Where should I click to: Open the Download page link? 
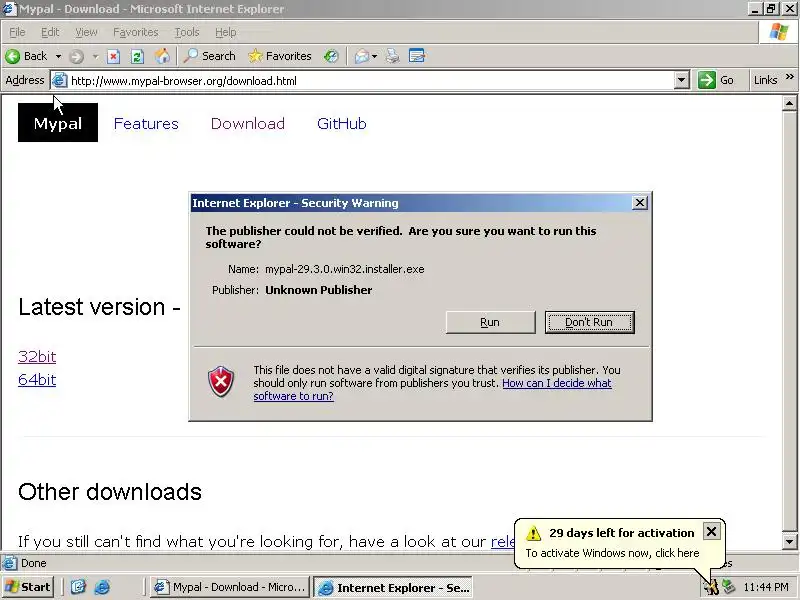[x=247, y=123]
